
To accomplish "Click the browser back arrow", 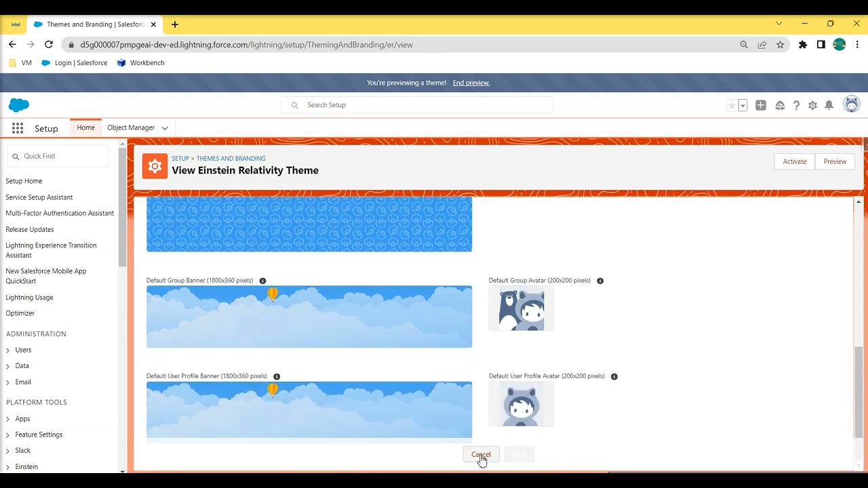I will click(12, 45).
